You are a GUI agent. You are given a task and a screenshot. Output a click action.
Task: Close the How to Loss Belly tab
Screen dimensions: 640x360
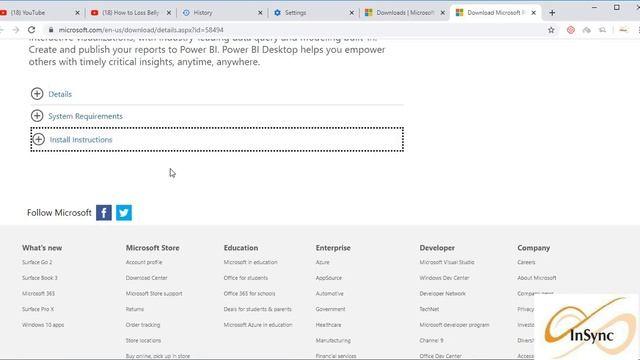click(169, 13)
